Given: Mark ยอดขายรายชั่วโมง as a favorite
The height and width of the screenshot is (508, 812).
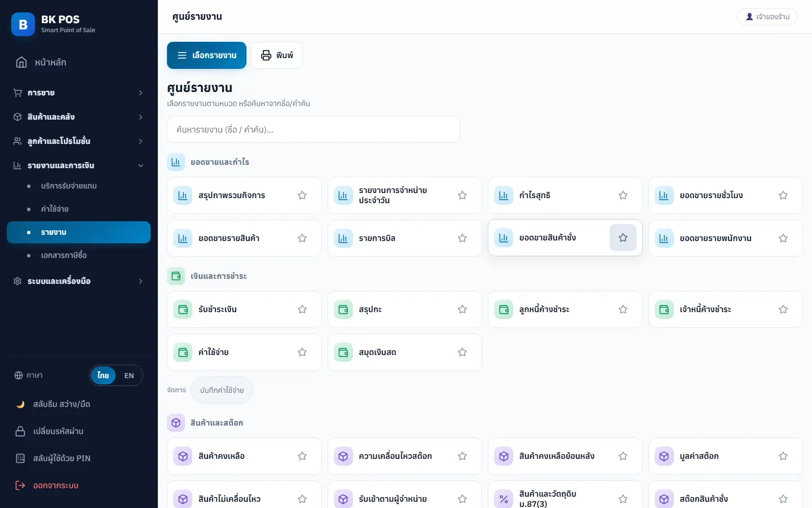Looking at the screenshot, I should [783, 195].
